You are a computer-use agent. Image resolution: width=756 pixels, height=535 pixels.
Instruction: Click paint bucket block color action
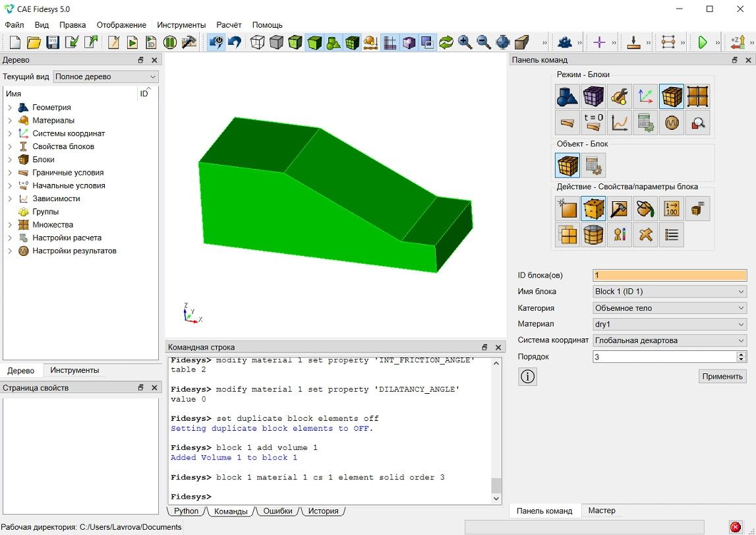[x=645, y=208]
